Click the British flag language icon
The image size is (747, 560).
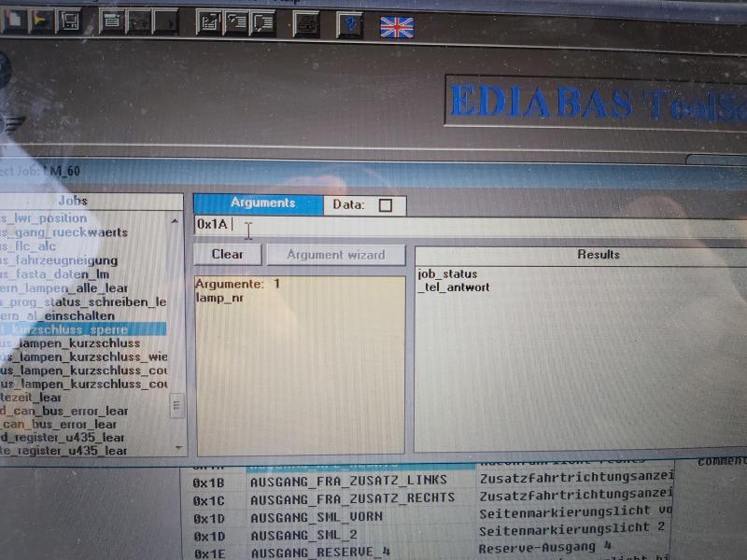397,27
